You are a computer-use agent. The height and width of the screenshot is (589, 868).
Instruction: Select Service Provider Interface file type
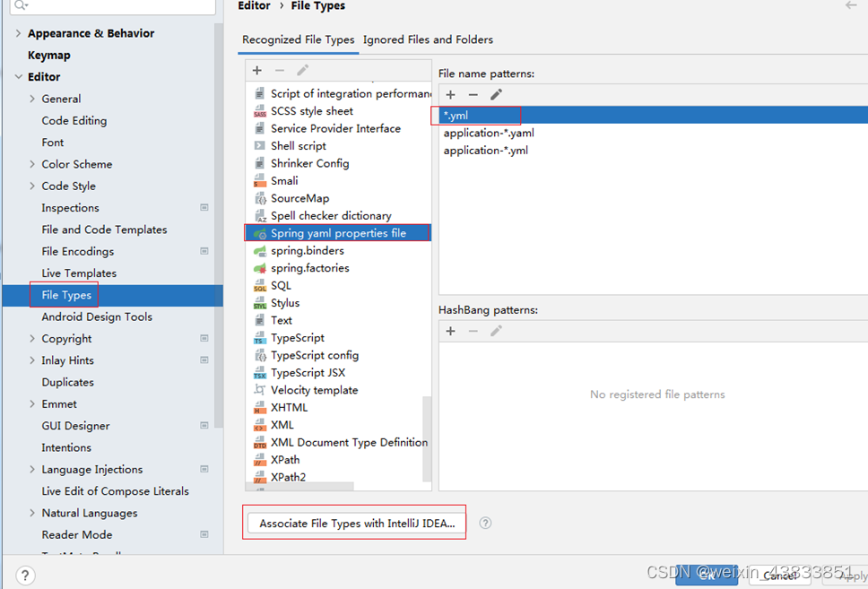pos(338,128)
